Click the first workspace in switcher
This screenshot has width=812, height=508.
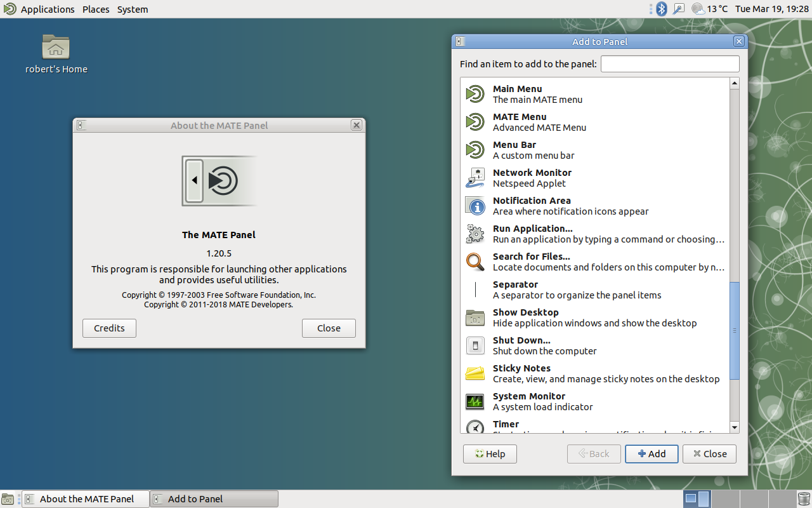(x=698, y=499)
